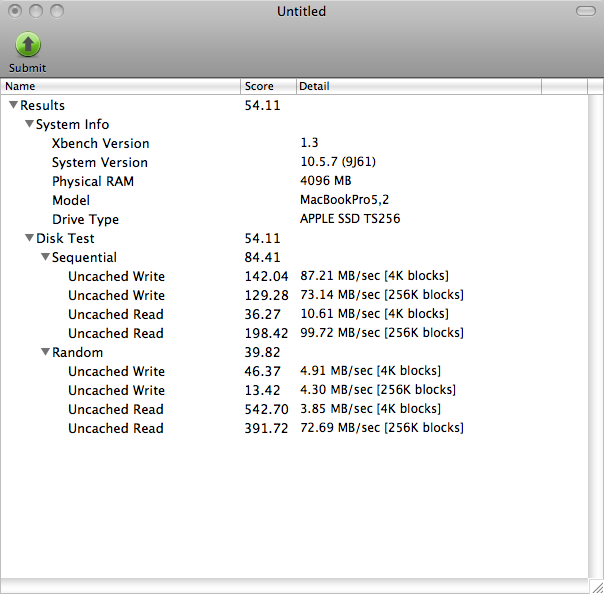604x594 pixels.
Task: Sort by the Score column header
Action: [268, 86]
